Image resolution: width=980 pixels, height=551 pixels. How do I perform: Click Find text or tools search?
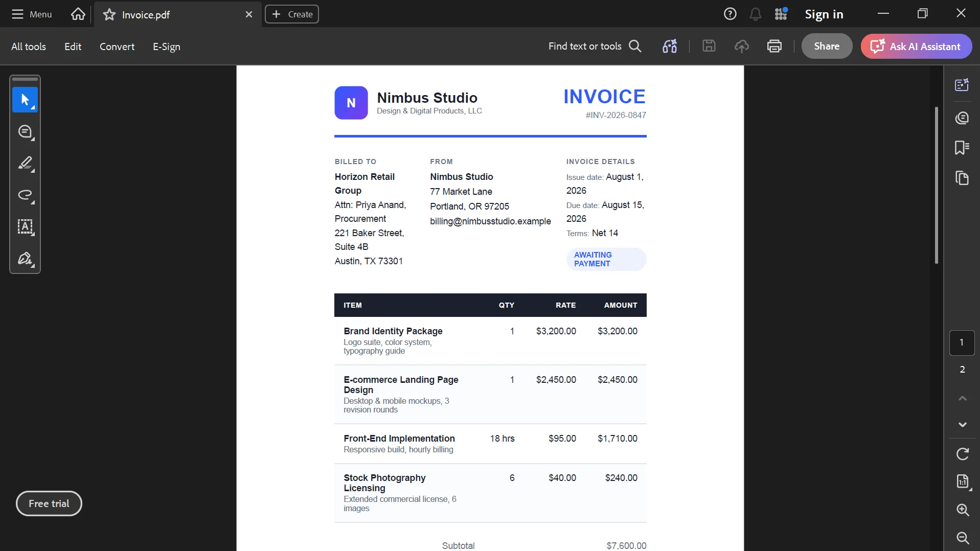point(595,46)
